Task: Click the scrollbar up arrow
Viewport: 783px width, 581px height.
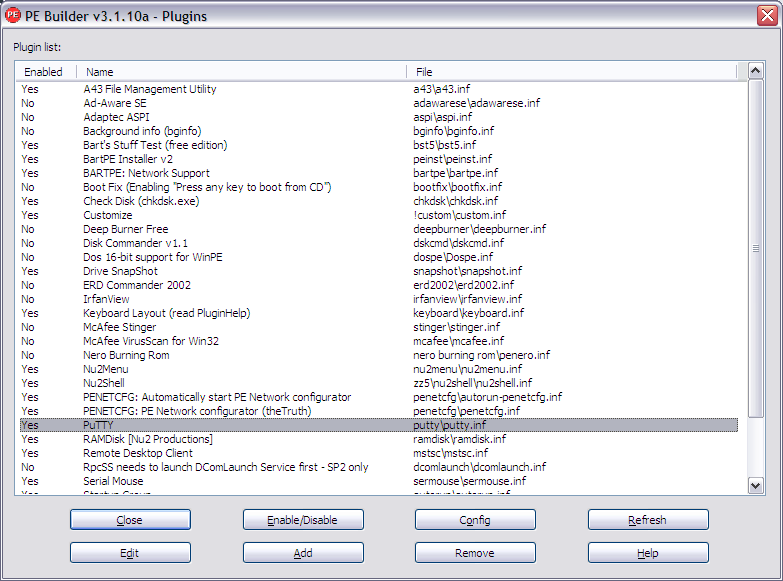Action: tap(756, 71)
